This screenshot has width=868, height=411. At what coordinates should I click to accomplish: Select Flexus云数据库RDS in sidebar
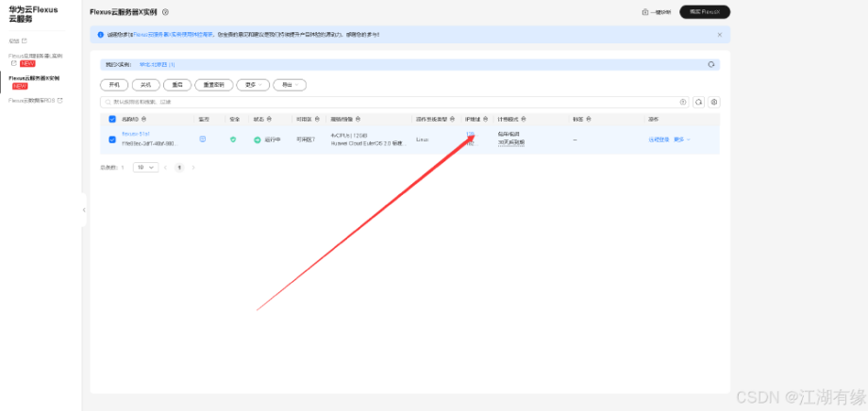click(x=36, y=101)
